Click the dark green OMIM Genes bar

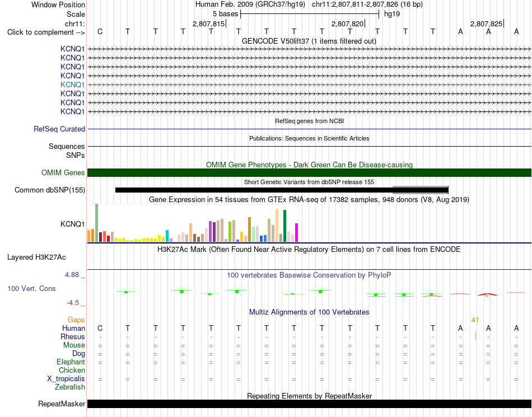[x=310, y=172]
